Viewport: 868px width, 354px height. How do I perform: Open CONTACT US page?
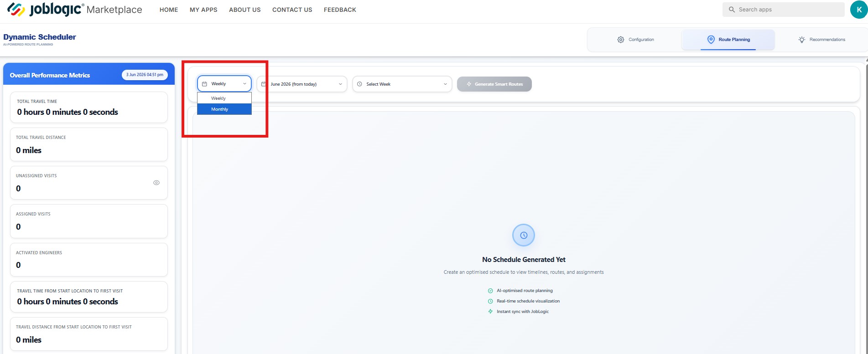(x=292, y=10)
